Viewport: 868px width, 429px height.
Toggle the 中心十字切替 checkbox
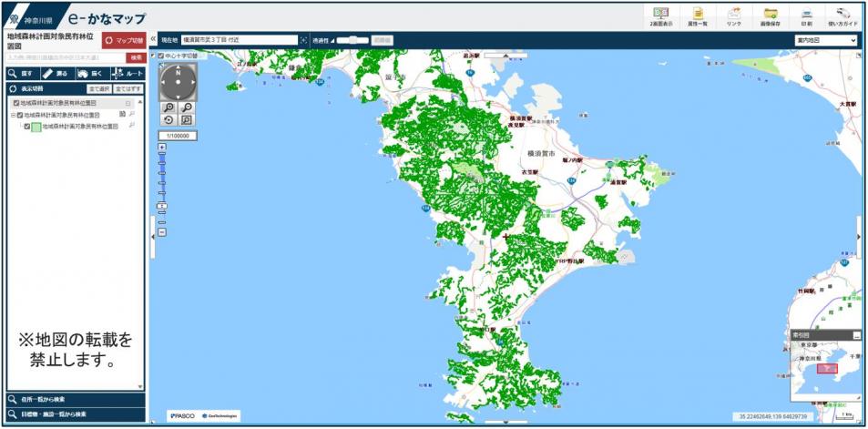point(161,56)
